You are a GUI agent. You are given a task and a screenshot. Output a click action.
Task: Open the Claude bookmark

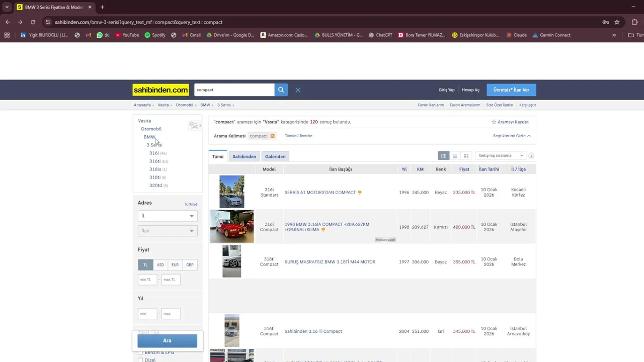click(516, 35)
